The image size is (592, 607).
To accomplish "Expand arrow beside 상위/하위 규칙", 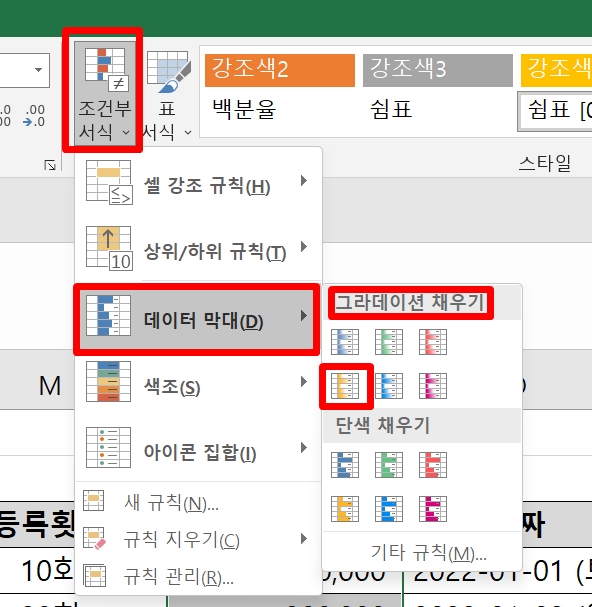I will point(304,247).
